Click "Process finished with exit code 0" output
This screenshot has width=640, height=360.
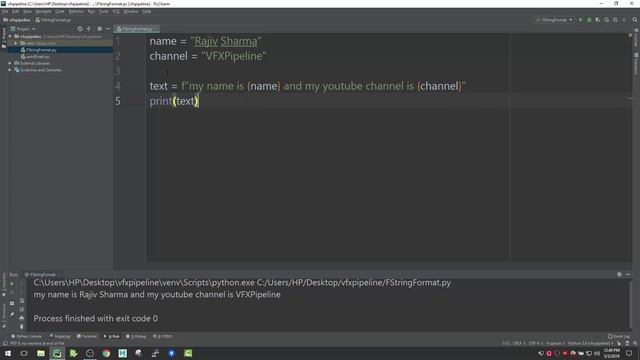click(x=96, y=318)
